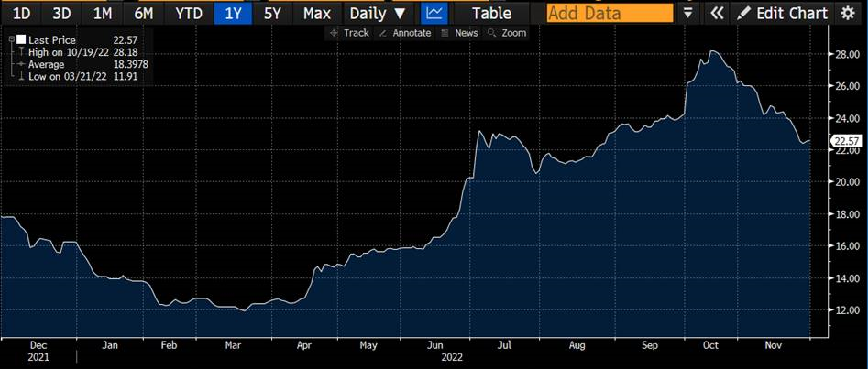Toggle the High on 10/19/22 legend marker
This screenshot has width=868, height=369.
[20, 53]
